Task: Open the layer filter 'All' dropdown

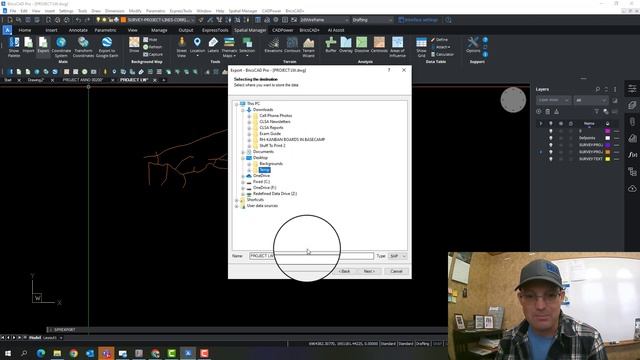Action: [x=591, y=100]
